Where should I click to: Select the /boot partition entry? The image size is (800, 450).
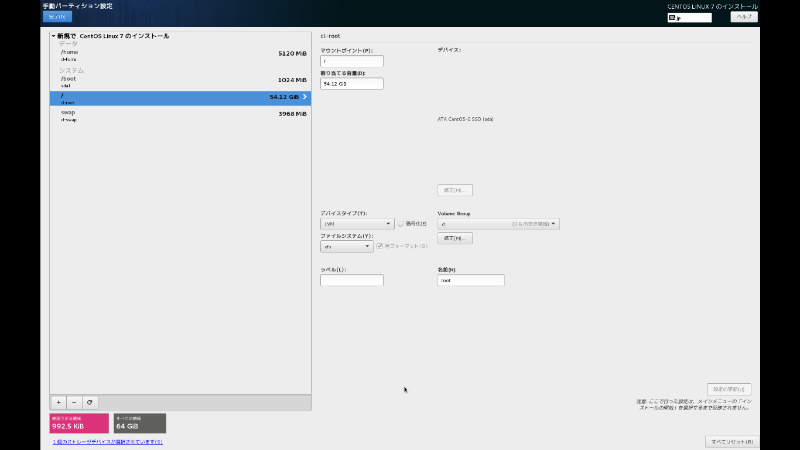coord(180,81)
